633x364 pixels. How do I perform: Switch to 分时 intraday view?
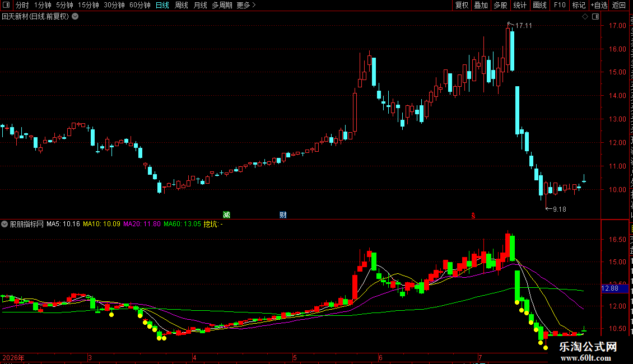(x=22, y=5)
